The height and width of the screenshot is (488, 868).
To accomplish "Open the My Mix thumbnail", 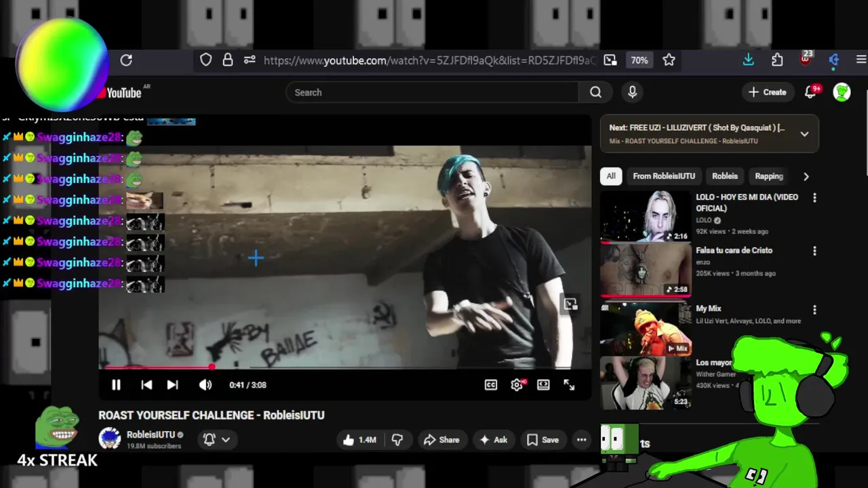I will click(x=646, y=329).
